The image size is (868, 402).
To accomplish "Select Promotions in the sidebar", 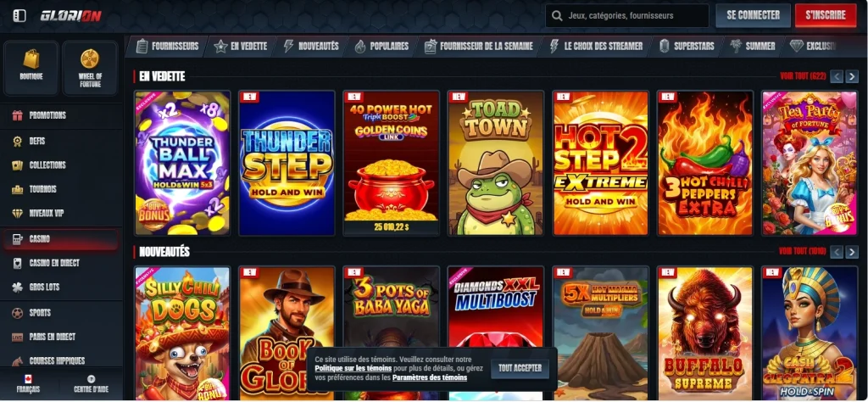I will tap(61, 115).
